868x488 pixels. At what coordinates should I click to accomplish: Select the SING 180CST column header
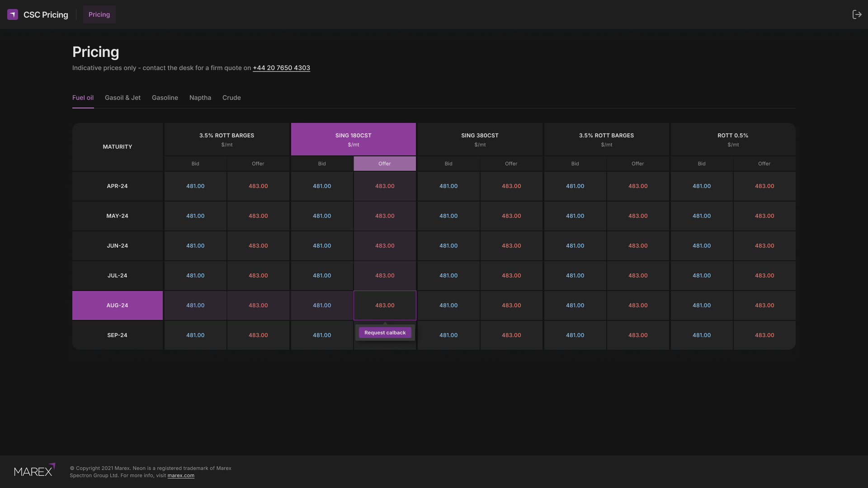pos(354,139)
